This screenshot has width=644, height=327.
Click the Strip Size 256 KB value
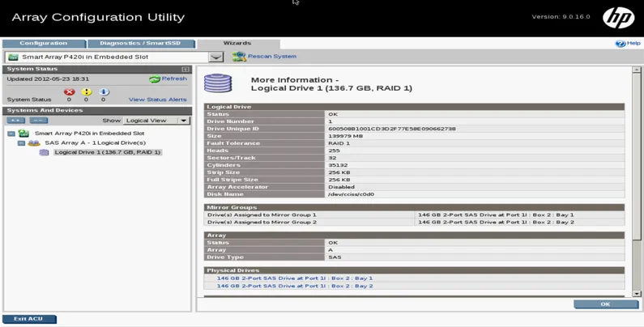[x=339, y=172]
